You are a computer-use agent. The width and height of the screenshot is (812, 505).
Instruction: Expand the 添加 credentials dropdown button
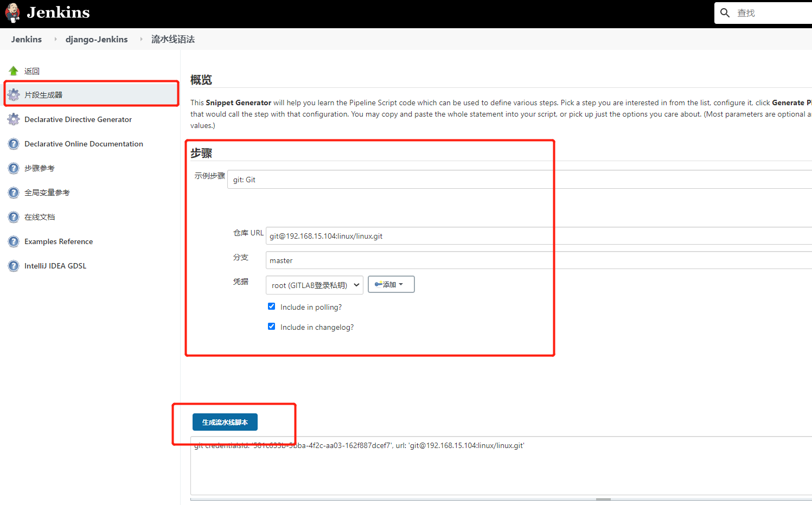(x=391, y=284)
